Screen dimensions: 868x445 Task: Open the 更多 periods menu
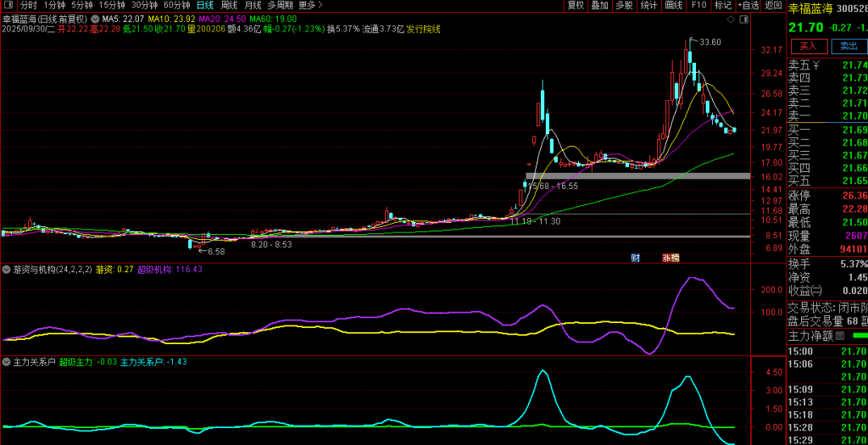[309, 5]
